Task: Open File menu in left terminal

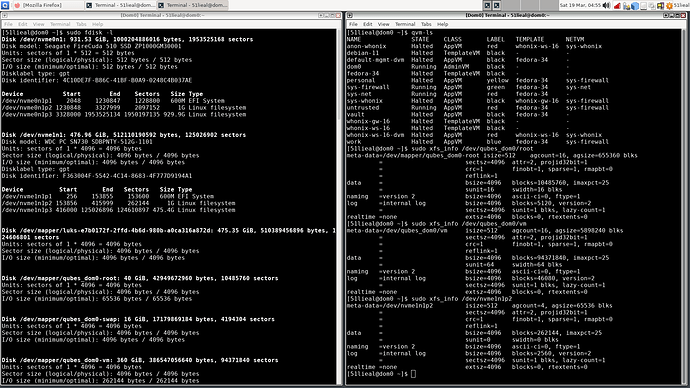Action: pos(8,24)
